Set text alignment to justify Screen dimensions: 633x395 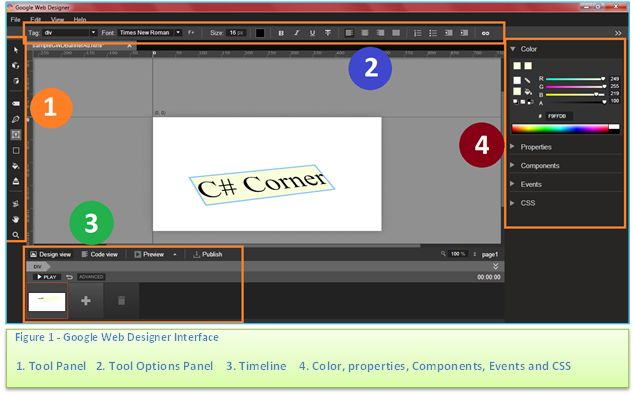click(396, 33)
